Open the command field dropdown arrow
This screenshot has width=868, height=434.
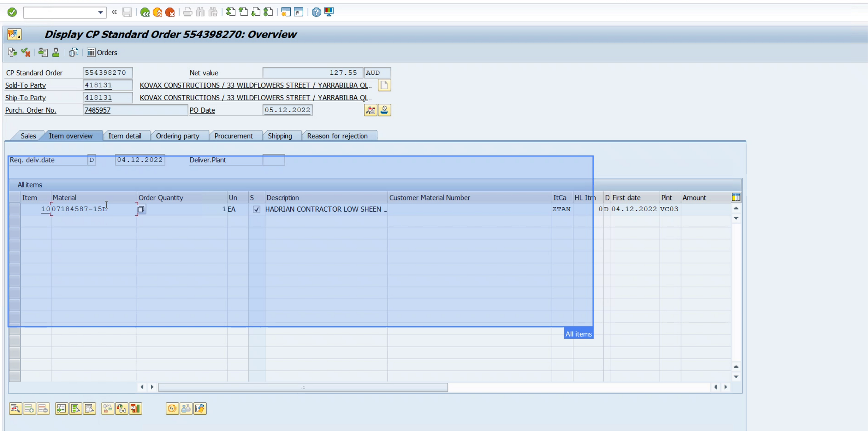point(100,12)
